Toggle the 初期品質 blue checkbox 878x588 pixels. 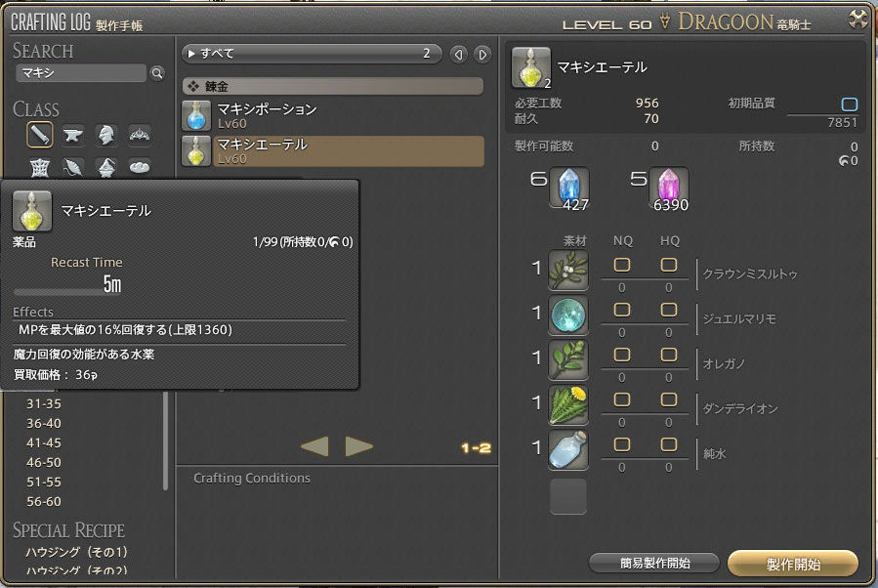point(849,105)
